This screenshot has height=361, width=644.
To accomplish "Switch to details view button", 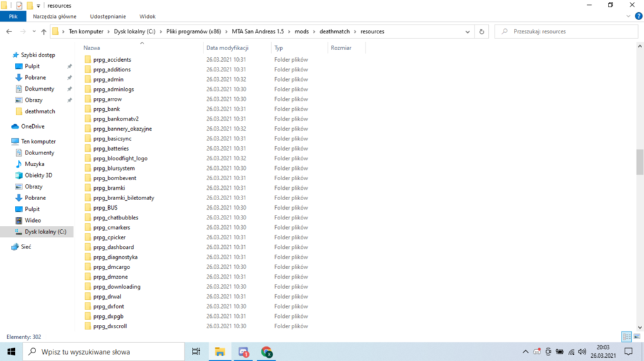I will point(627,337).
